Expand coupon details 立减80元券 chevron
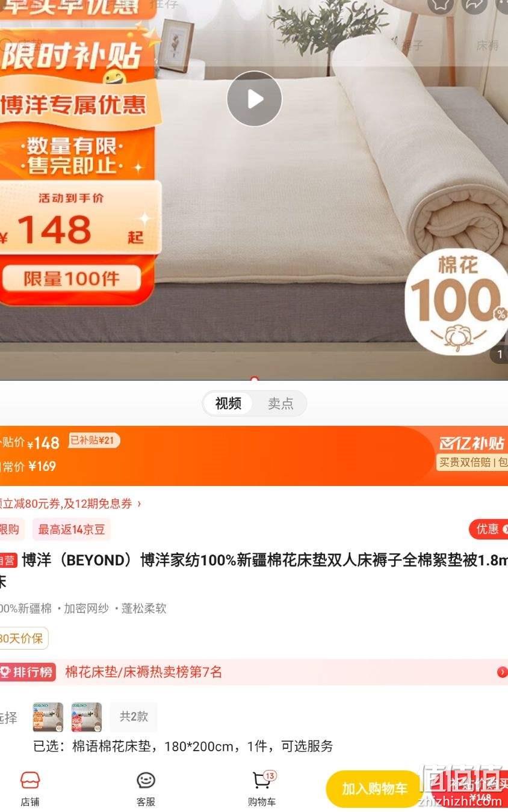The image size is (508, 812). point(140,503)
